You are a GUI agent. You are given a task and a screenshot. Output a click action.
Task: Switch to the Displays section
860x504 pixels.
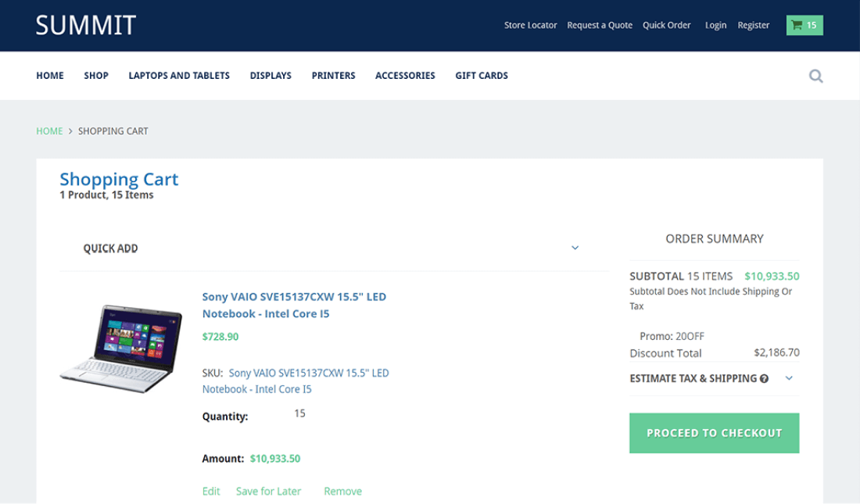coord(271,75)
